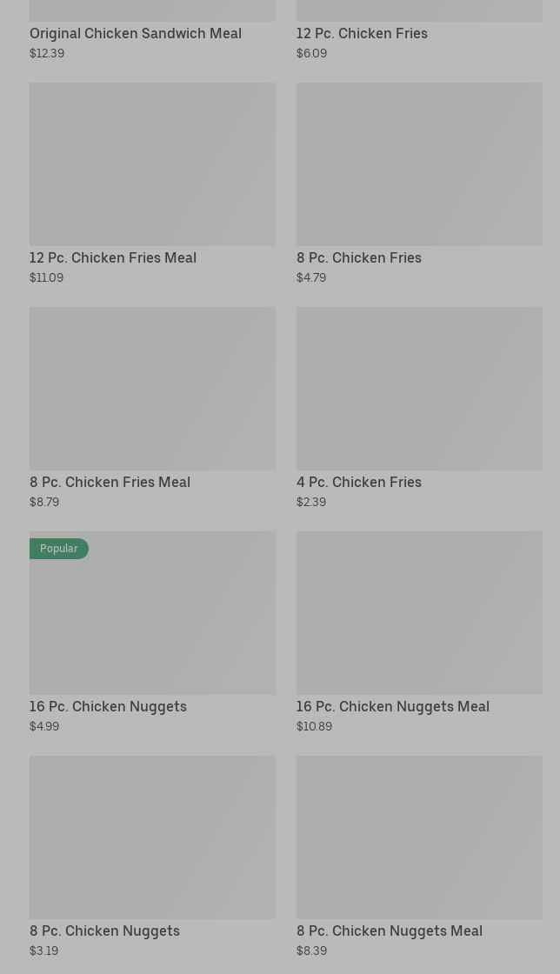Select the 8 Pc. Chicken Fries Meal thumbnail

(x=152, y=388)
